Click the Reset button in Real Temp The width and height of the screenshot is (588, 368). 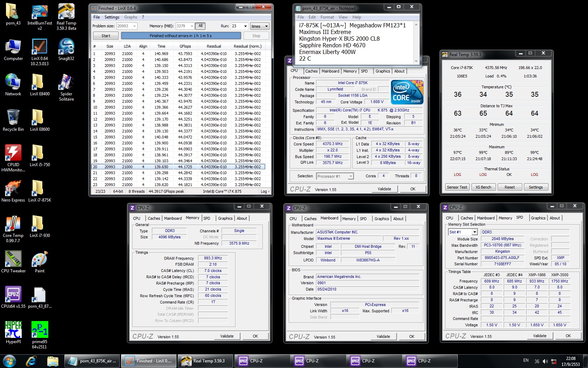[x=510, y=187]
